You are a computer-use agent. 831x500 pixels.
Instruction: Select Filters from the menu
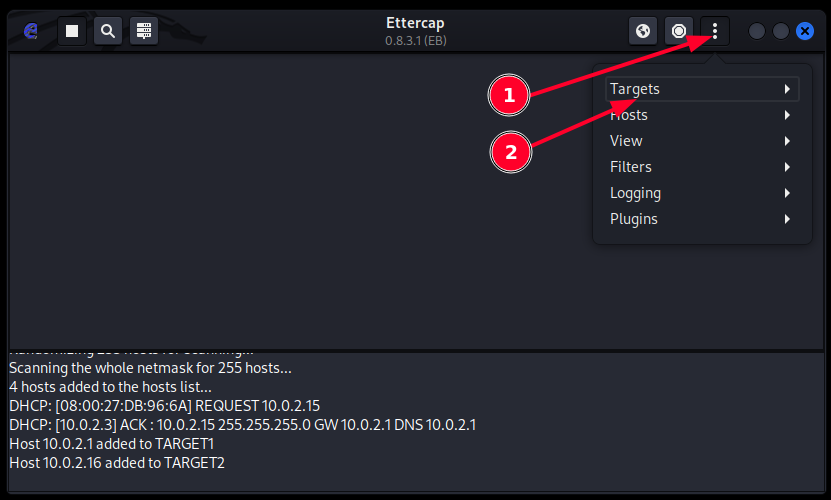point(631,167)
